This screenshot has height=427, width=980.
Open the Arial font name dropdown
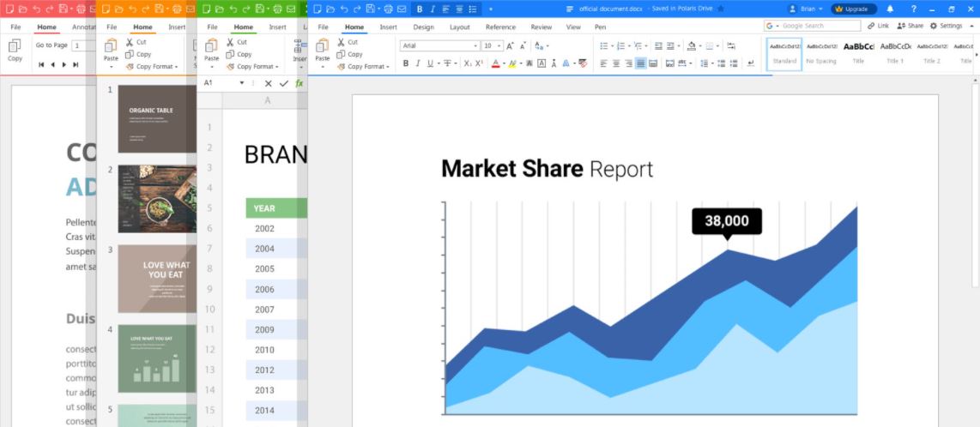(x=439, y=45)
